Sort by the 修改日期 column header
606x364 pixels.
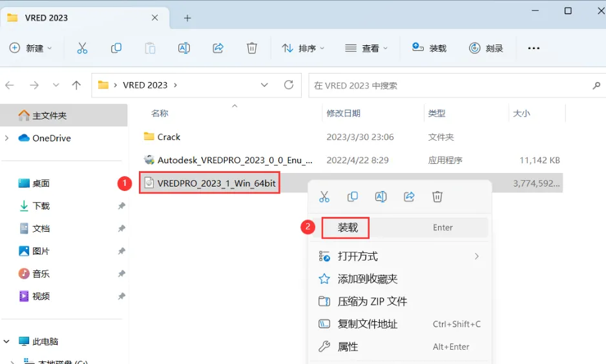click(343, 113)
